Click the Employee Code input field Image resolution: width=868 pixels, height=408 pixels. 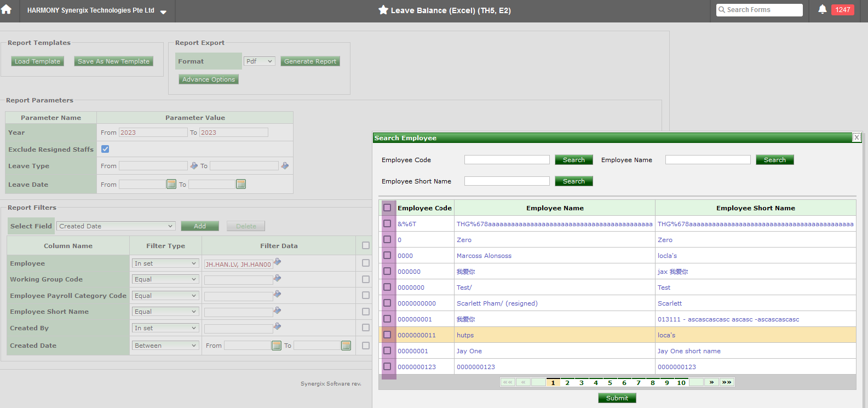(507, 159)
